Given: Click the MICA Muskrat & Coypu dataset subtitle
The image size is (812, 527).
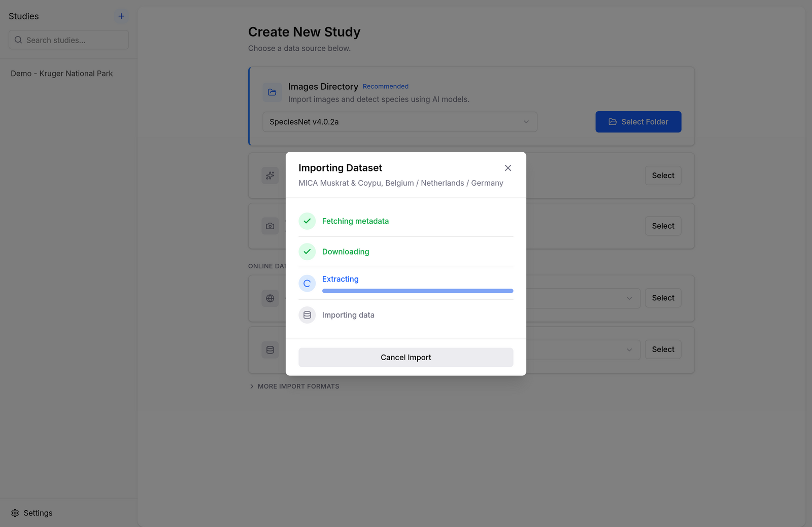Looking at the screenshot, I should click(x=401, y=183).
